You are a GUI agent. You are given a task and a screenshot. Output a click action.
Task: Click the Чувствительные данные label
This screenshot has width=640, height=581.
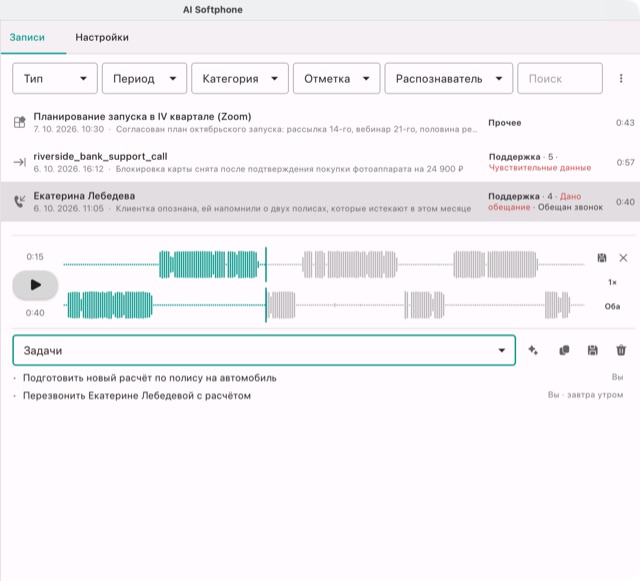(x=540, y=168)
